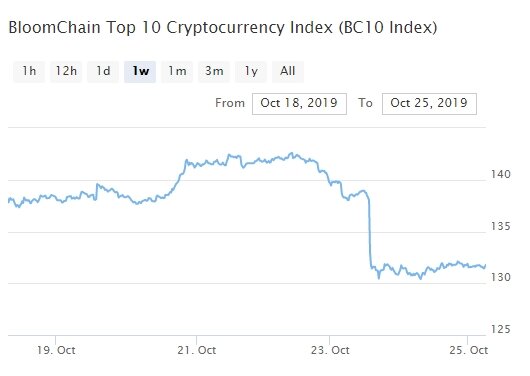Viewport: 530px width, 376px height.
Task: Select the 1h time range button
Action: click(29, 71)
